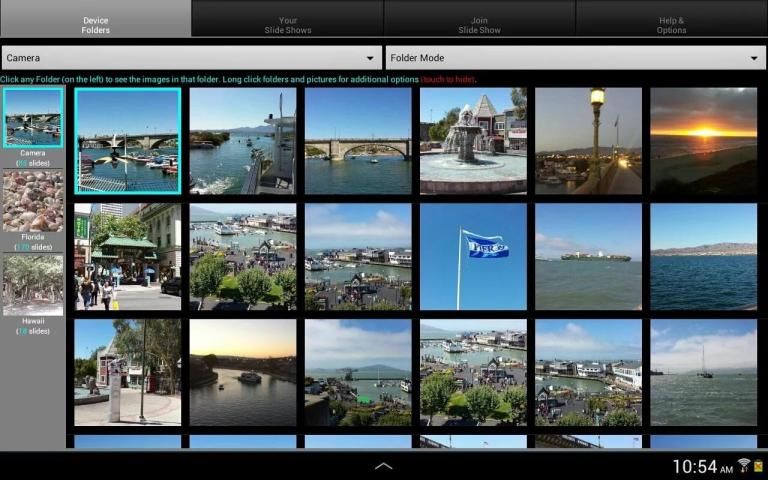The image size is (768, 480).
Task: Select the highlighted bridge and marina photo
Action: (128, 141)
